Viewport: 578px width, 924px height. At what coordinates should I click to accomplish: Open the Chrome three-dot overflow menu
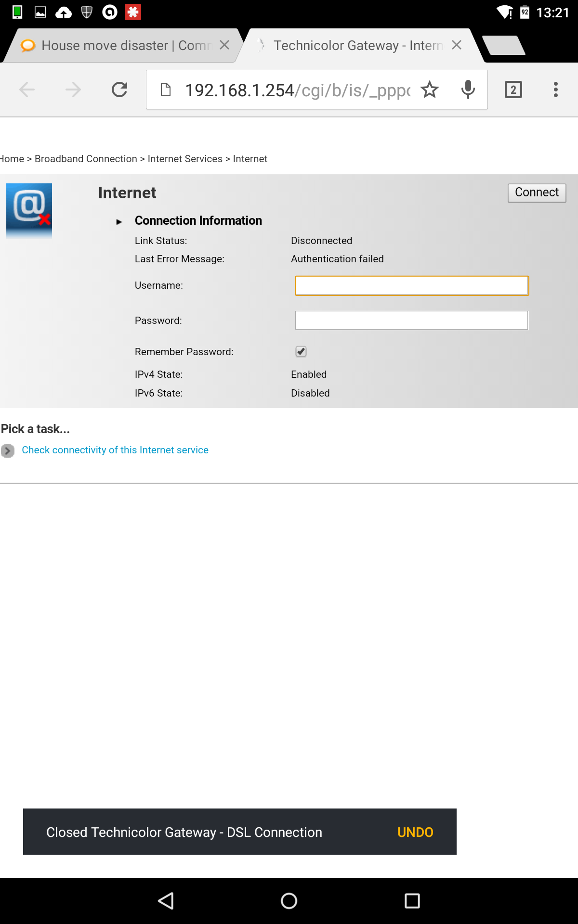point(555,90)
